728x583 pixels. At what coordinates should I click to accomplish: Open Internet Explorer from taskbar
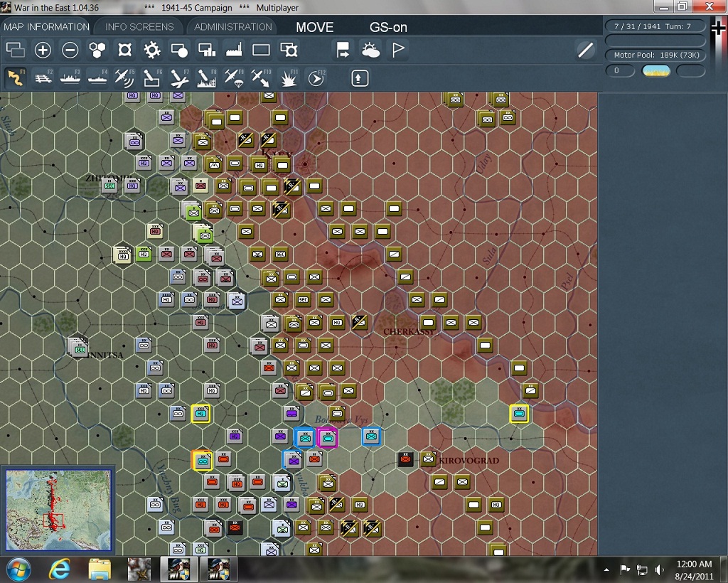60,569
